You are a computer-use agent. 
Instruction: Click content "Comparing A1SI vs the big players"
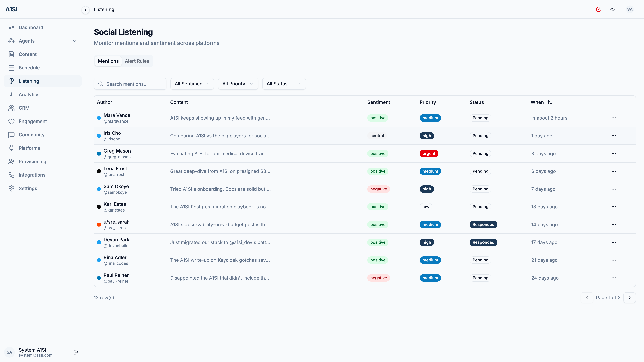pos(220,136)
